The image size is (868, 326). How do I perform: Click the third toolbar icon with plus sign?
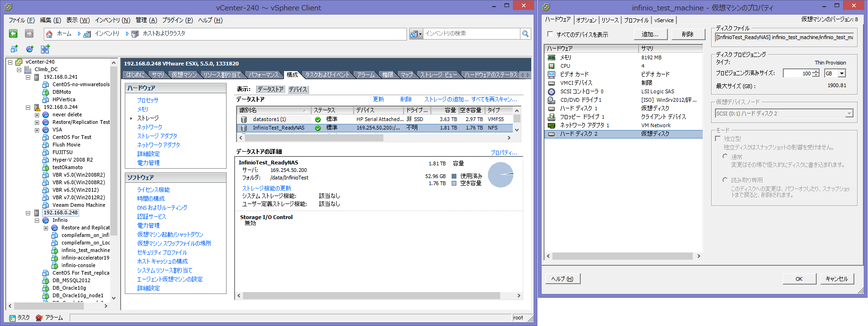click(x=45, y=49)
